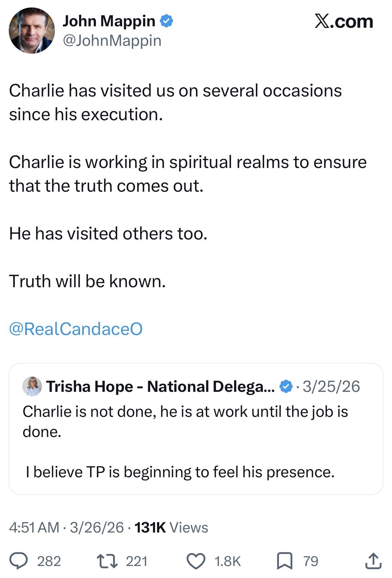Click the @JohnMappin handle
The image size is (392, 578).
[x=112, y=41]
